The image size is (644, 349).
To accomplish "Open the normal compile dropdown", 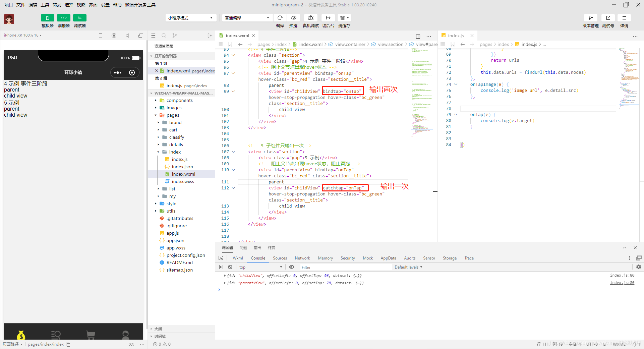I will (247, 18).
